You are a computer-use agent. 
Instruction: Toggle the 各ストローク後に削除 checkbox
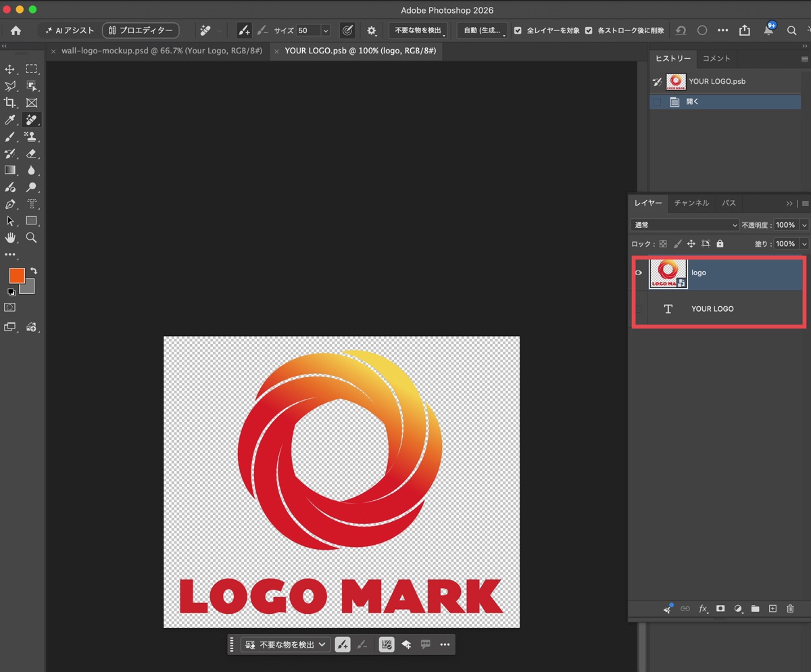pos(589,30)
